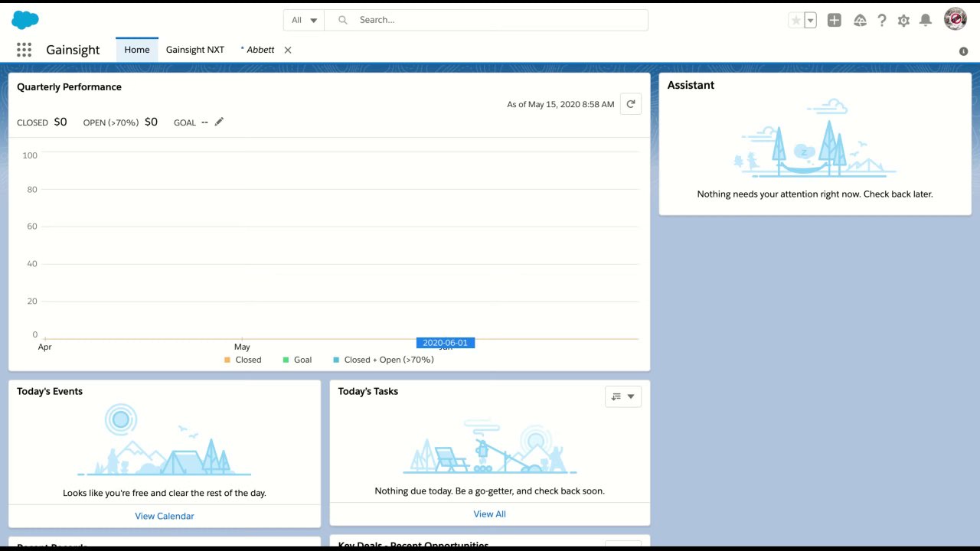Viewport: 980px width, 551px height.
Task: Click the CLOSED $0 value
Action: coord(60,122)
